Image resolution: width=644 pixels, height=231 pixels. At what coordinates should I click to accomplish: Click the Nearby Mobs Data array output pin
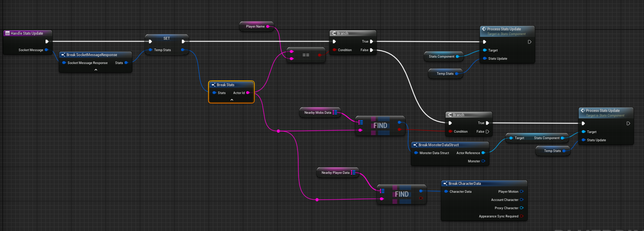click(335, 112)
